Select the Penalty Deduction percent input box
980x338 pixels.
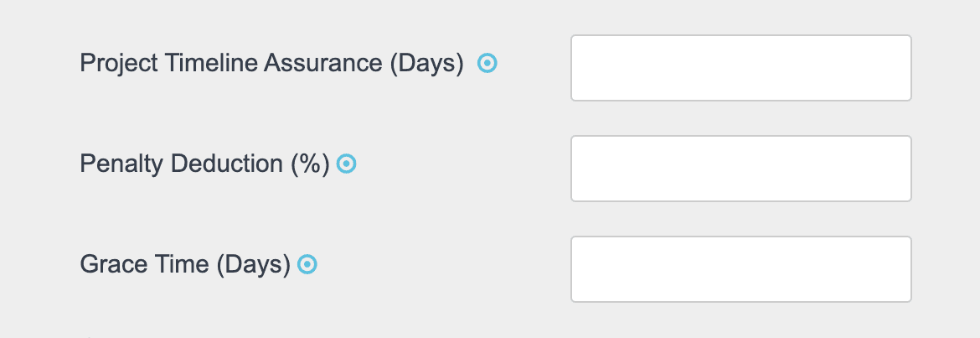pos(740,169)
